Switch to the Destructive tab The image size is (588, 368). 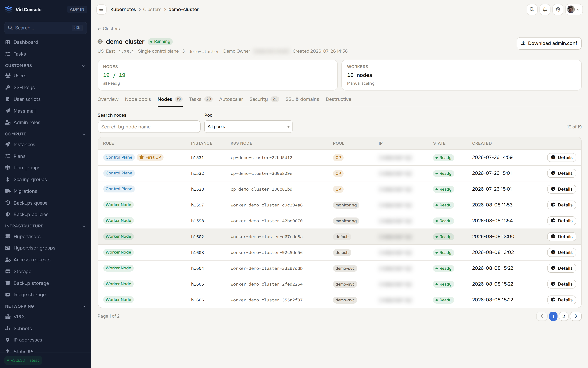(x=338, y=99)
